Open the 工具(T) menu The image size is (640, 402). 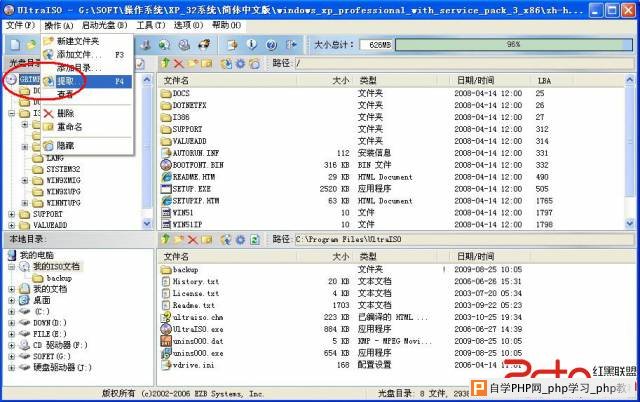pyautogui.click(x=151, y=25)
